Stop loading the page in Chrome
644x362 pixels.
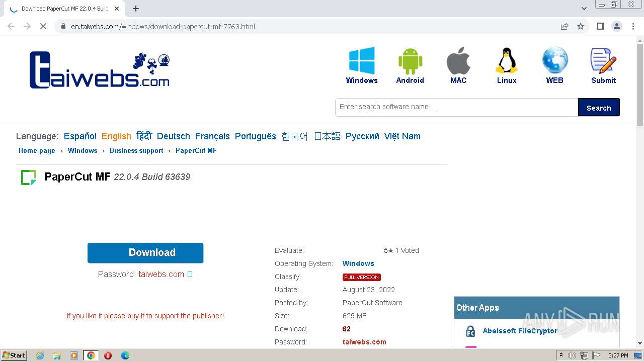(43, 26)
